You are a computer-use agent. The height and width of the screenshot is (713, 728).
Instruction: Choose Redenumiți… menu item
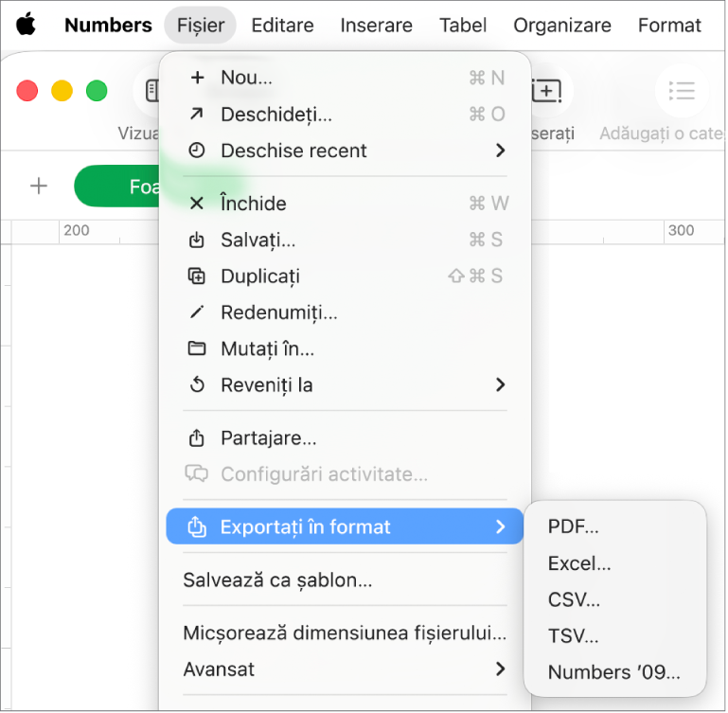click(345, 312)
